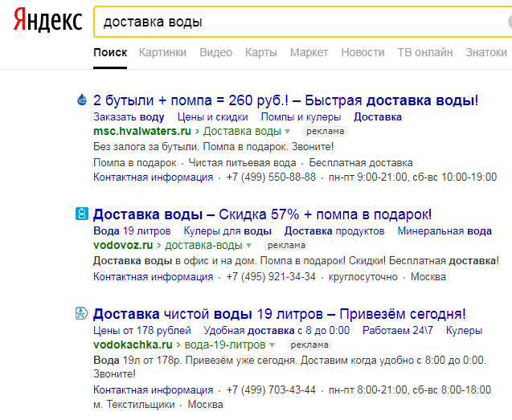Open result 2 бутыли + помпа = 260 руб.
The width and height of the screenshot is (512, 420).
285,100
